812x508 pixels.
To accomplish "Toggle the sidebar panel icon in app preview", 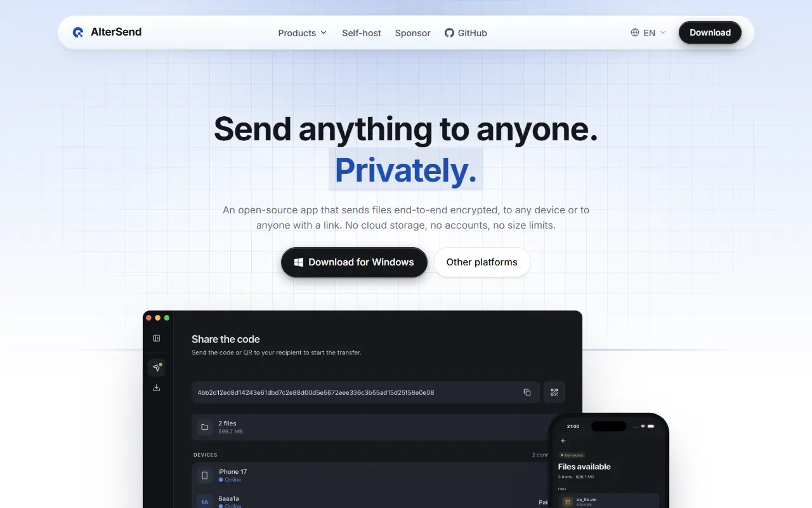I will pos(157,338).
